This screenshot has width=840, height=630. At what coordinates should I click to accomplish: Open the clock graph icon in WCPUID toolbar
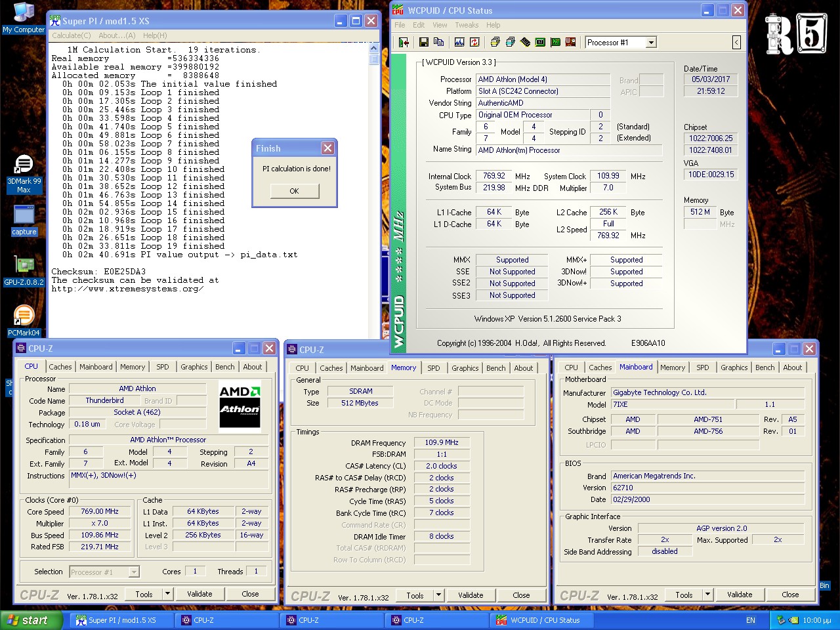459,43
